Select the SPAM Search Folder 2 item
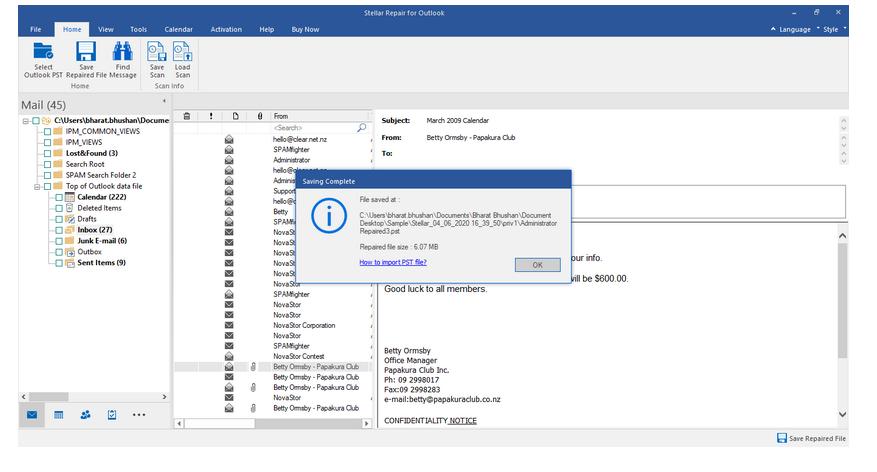Screen dimensions: 877x472 pos(101,175)
